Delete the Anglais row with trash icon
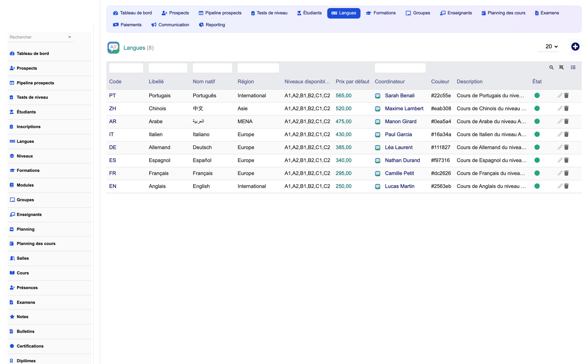Screen dimensions: 588x364 pos(566,186)
